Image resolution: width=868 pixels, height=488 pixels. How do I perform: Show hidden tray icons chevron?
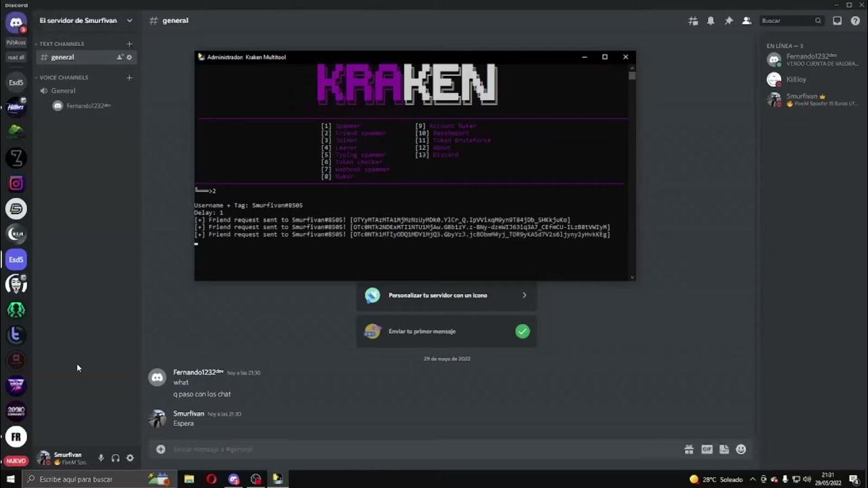click(753, 479)
